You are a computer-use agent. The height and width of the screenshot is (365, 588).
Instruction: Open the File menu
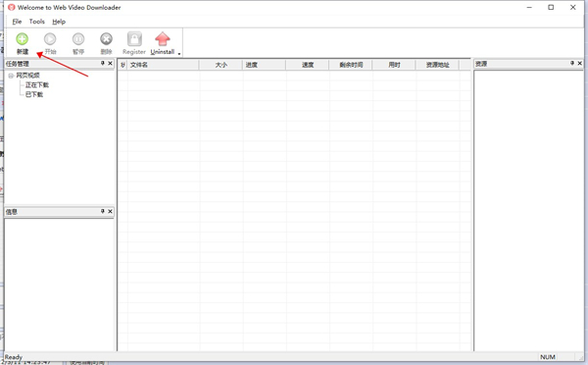(17, 22)
